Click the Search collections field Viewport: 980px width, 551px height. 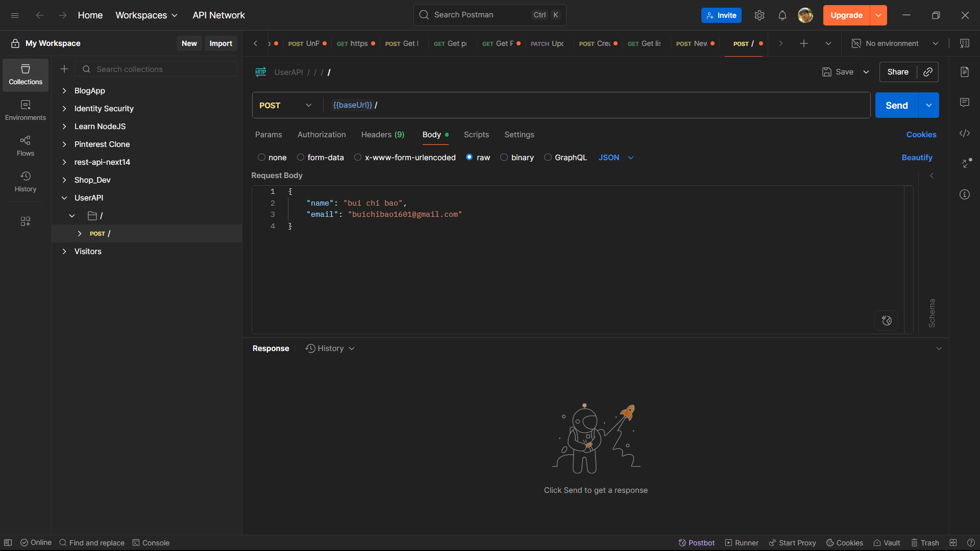pyautogui.click(x=156, y=69)
